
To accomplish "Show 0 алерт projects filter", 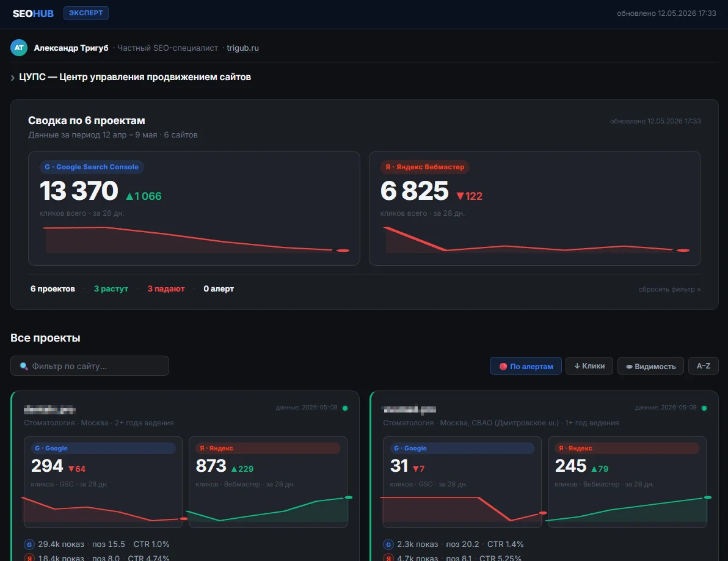I will [x=219, y=289].
